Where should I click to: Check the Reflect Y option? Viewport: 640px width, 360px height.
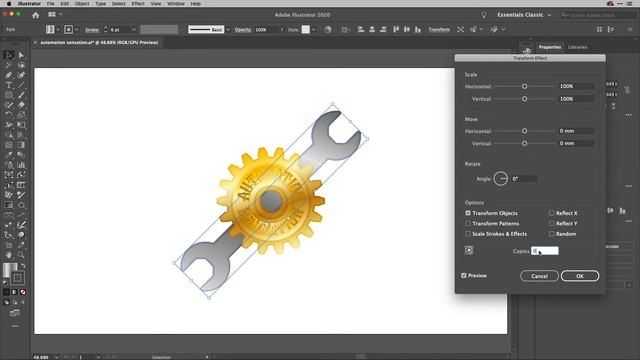551,223
